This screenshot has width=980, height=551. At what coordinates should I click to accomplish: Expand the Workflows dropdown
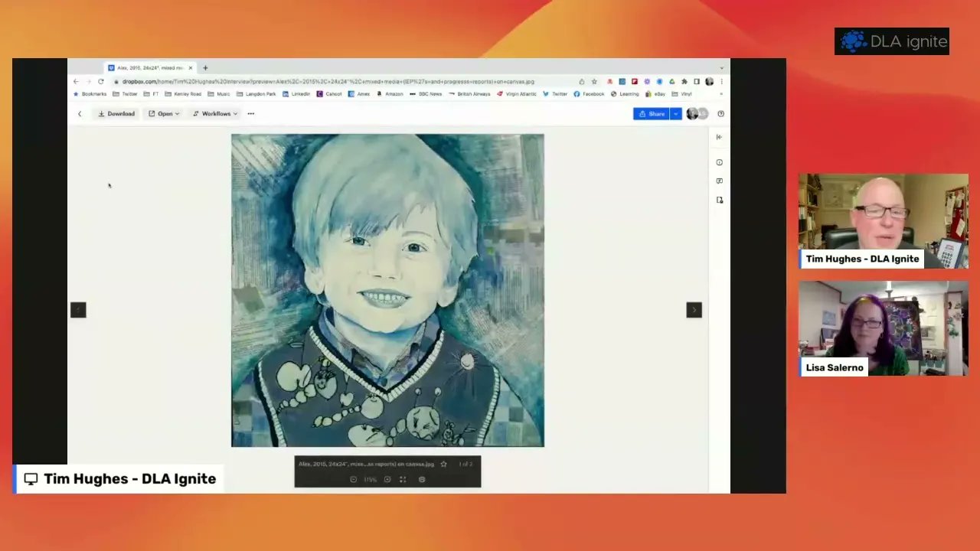(215, 114)
